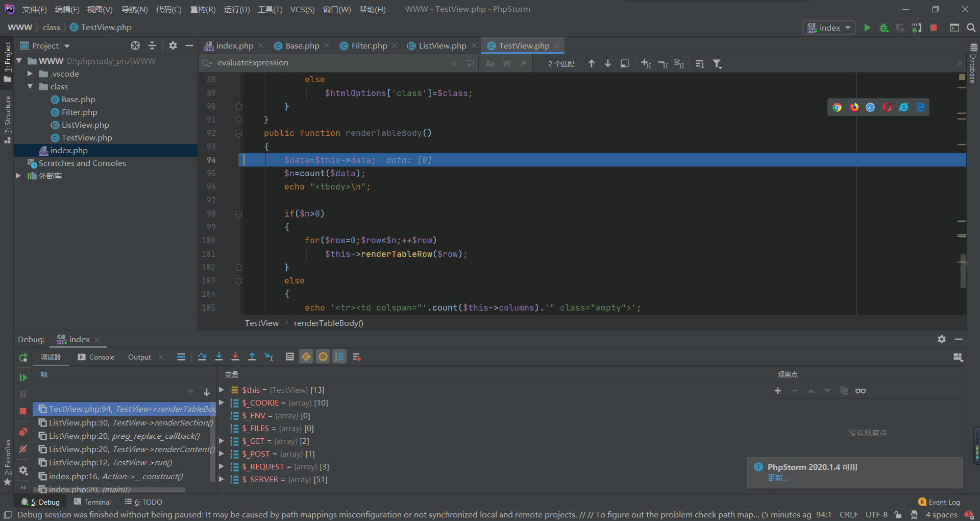Click the update link in PhpStorm notification
Image resolution: width=980 pixels, height=521 pixels.
778,478
